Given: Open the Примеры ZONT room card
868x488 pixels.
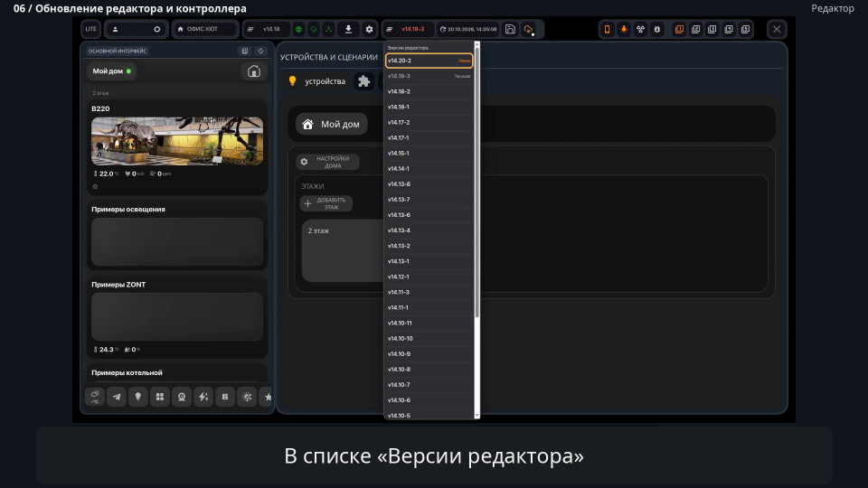Looking at the screenshot, I should coord(177,316).
